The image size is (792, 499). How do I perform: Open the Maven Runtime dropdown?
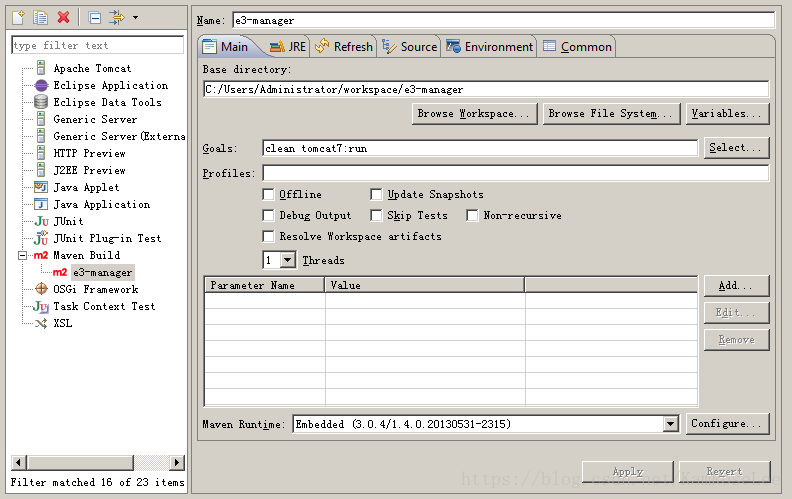pos(670,424)
